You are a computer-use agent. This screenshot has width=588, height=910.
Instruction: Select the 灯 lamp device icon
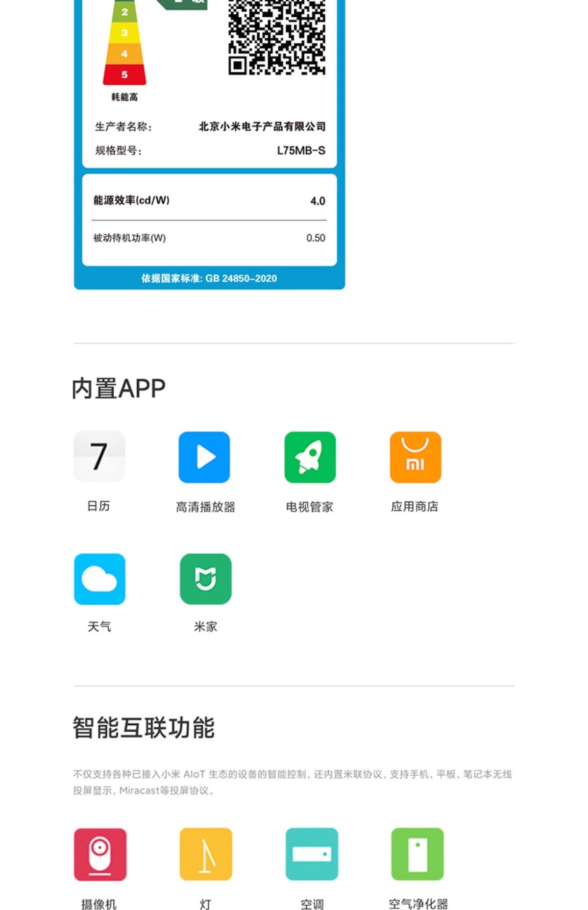coord(206,854)
